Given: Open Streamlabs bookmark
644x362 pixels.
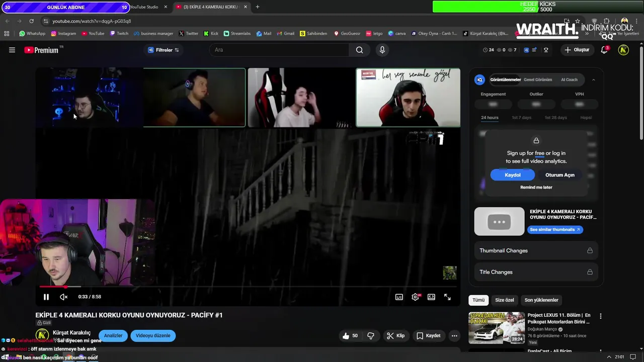Looking at the screenshot, I should coord(237,34).
